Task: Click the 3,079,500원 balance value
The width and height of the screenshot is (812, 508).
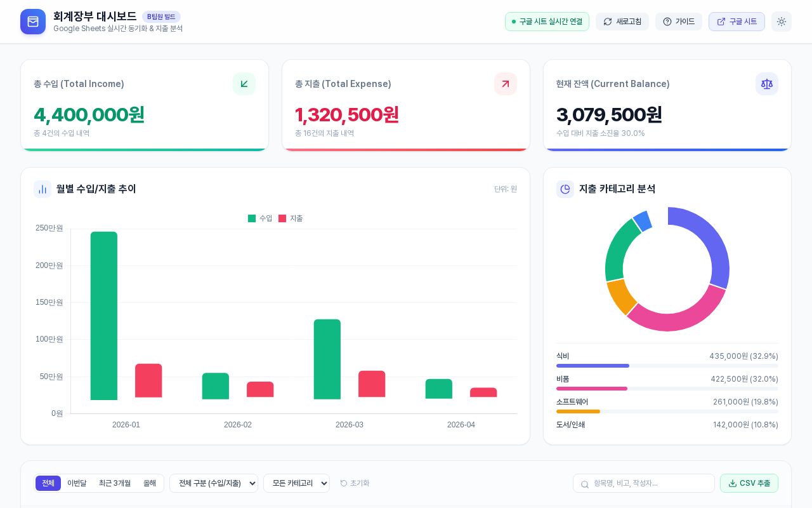Action: click(x=609, y=115)
